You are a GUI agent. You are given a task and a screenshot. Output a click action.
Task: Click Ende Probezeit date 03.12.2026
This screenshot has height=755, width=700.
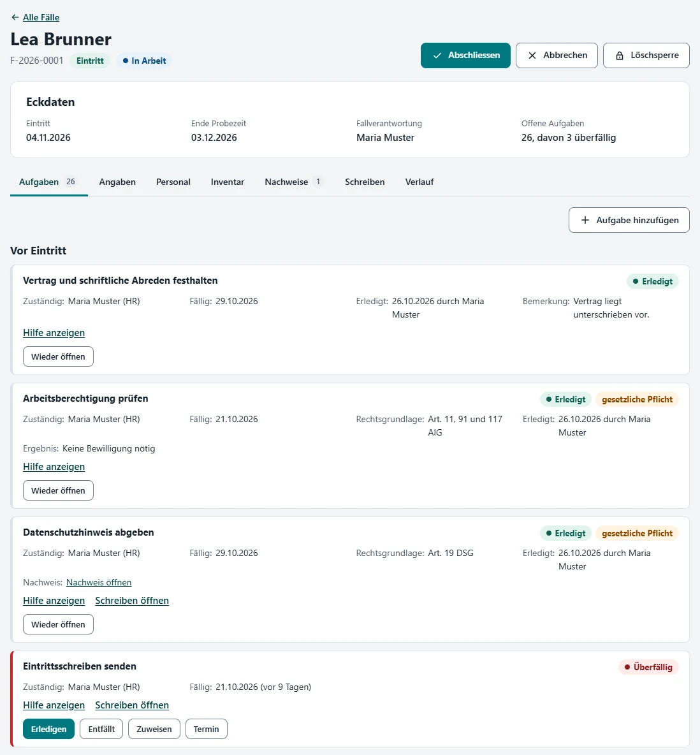point(214,138)
